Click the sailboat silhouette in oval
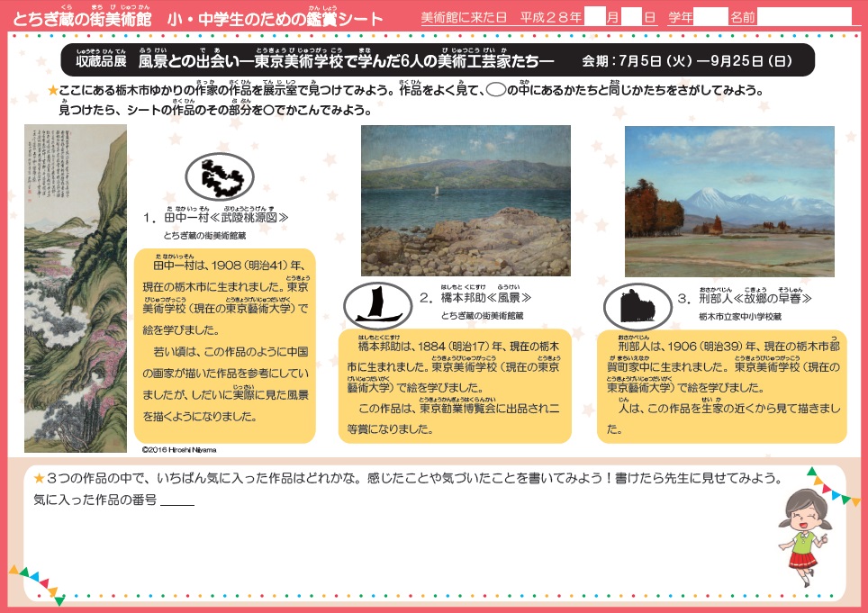Image resolution: width=868 pixels, height=613 pixels. [x=378, y=306]
